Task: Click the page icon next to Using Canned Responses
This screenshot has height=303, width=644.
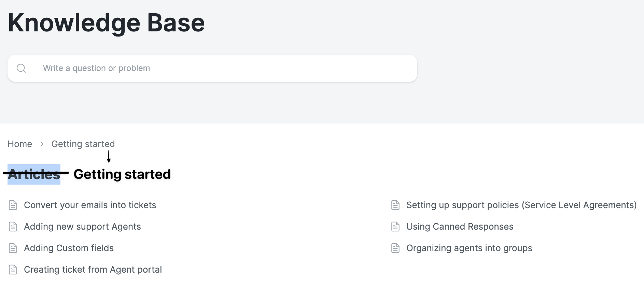Action: [x=396, y=227]
